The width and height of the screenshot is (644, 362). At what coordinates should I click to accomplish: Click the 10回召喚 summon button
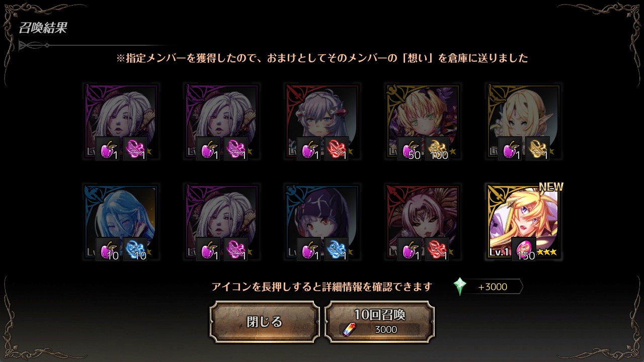(x=379, y=322)
